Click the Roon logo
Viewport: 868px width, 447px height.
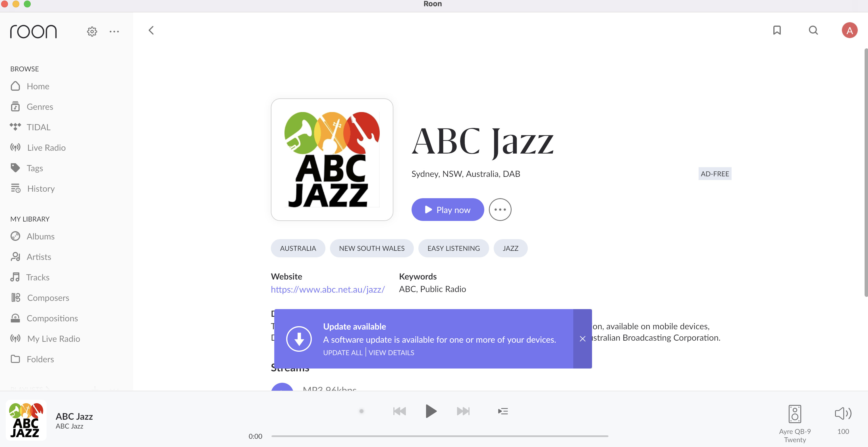point(33,31)
